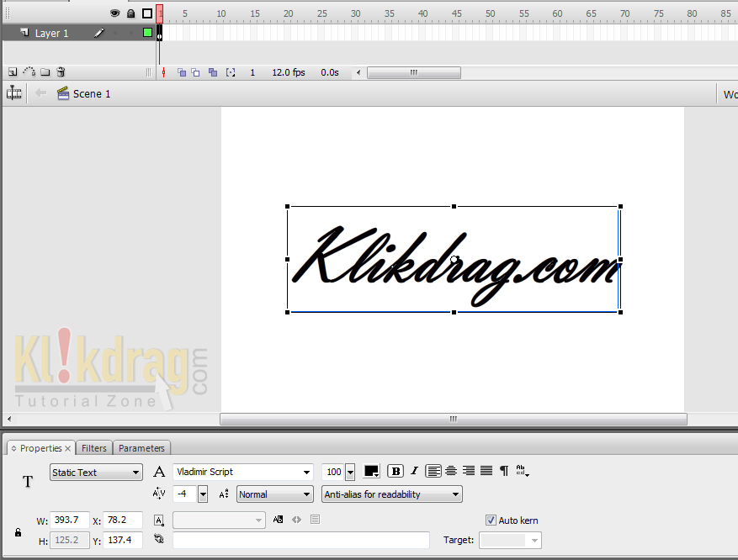Open Normal character position dropdown
Image resolution: width=738 pixels, height=560 pixels.
point(275,494)
